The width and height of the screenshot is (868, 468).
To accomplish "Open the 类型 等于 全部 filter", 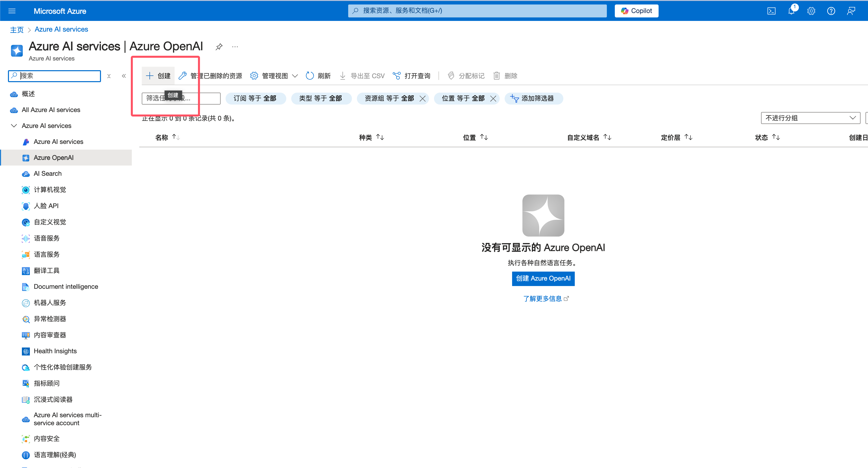I will (x=321, y=99).
